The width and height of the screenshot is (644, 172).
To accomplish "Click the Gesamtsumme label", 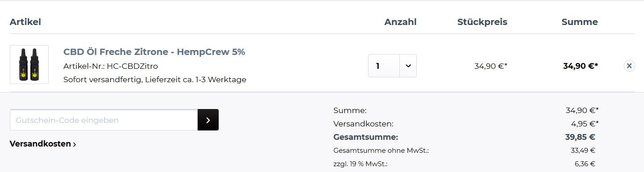I will (x=366, y=137).
